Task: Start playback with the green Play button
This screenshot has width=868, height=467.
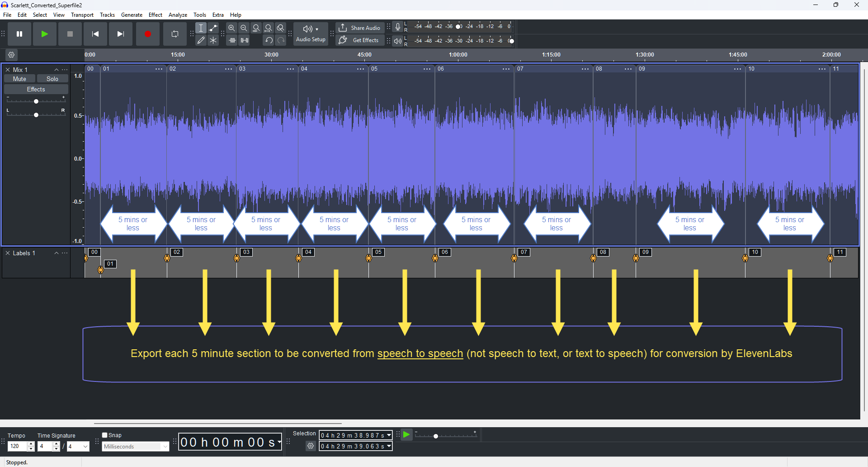Action: (45, 34)
